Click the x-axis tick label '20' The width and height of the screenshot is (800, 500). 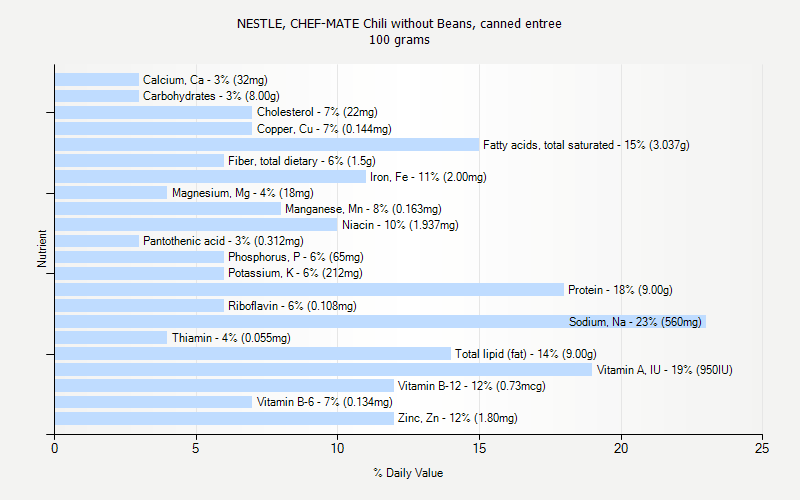(621, 449)
